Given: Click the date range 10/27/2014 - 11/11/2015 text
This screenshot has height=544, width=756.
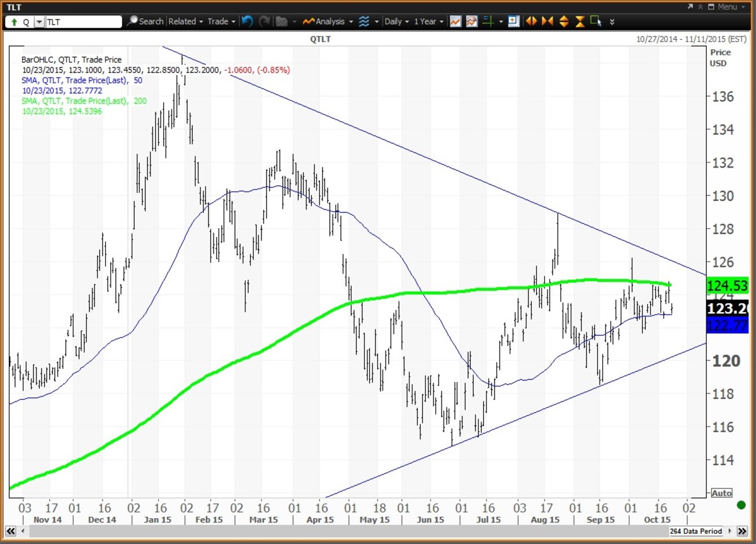Looking at the screenshot, I should pos(693,39).
